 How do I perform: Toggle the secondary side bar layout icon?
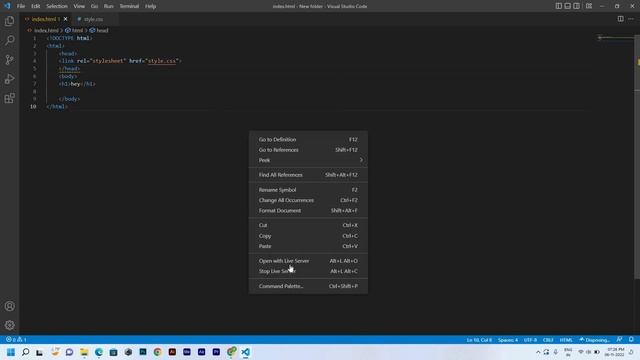[x=576, y=6]
